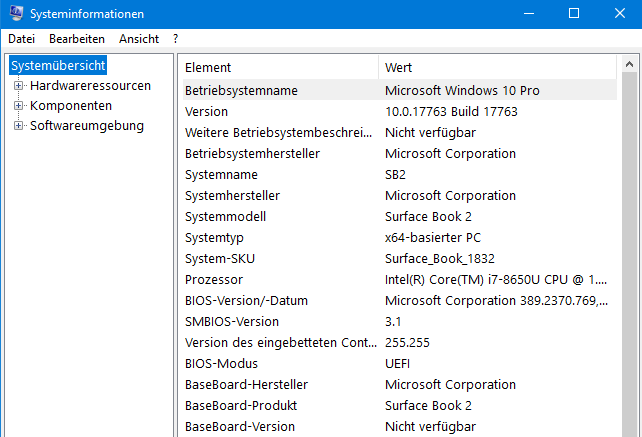Open the ? help menu
642x437 pixels.
pos(176,39)
